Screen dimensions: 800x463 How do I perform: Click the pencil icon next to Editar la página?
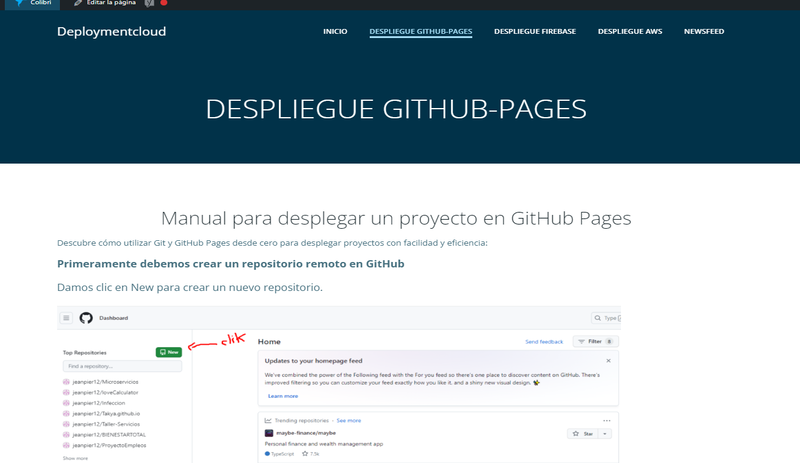(x=78, y=3)
